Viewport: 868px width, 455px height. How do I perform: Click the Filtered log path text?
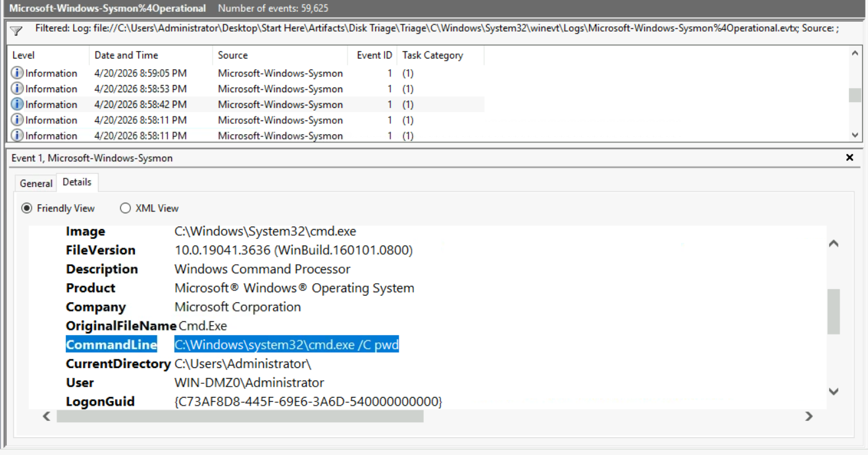437,29
